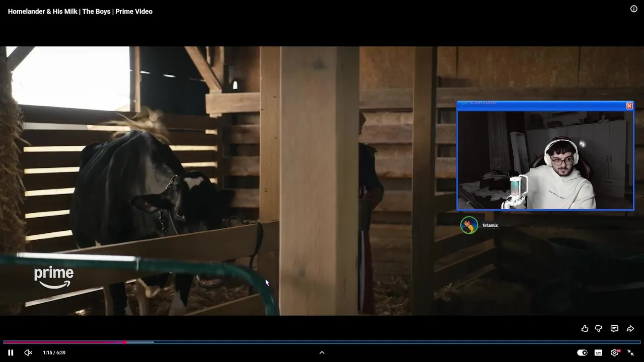The height and width of the screenshot is (362, 644).
Task: Dislike the video with thumbs down
Action: click(599, 328)
